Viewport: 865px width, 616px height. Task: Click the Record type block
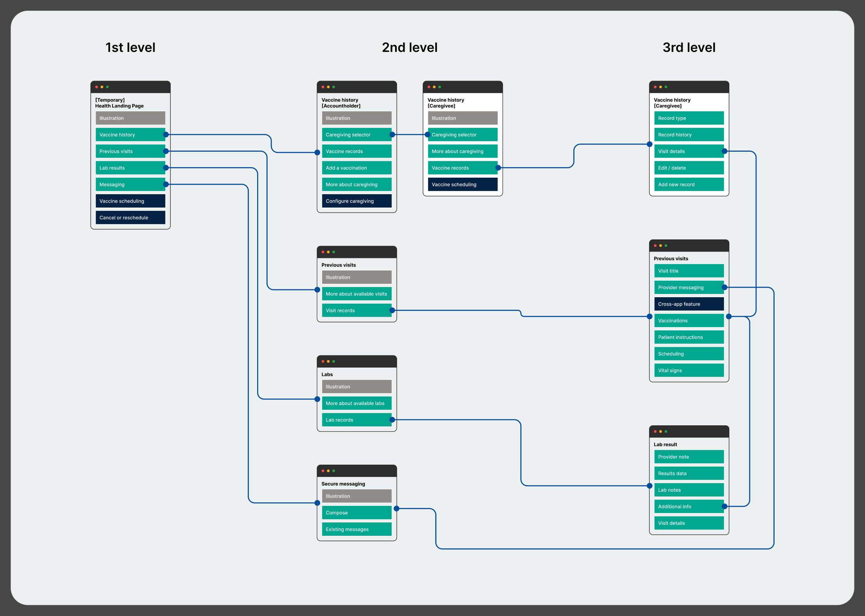click(x=689, y=118)
